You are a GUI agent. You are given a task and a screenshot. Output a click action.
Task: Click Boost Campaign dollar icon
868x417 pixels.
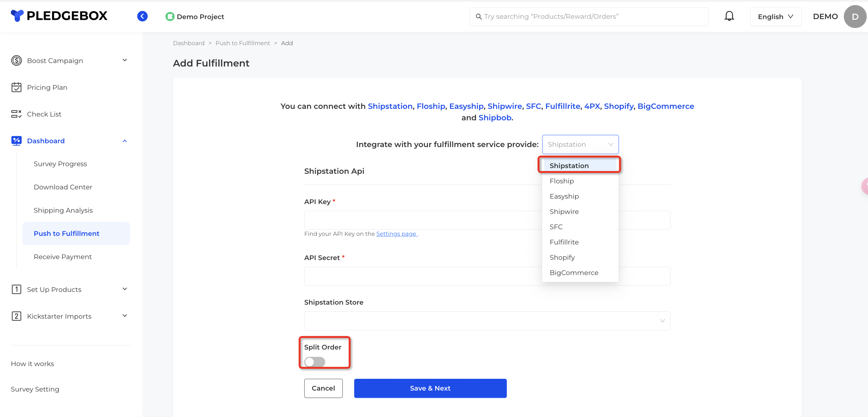point(16,60)
